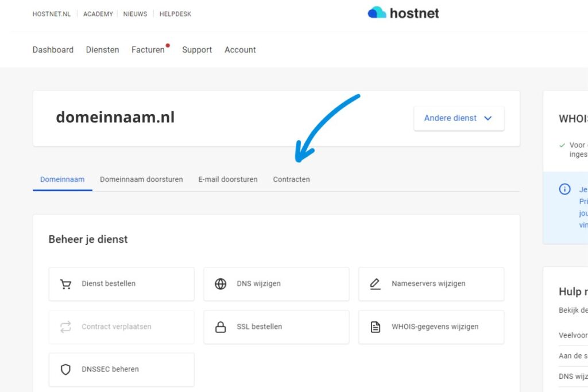The image size is (588, 392).
Task: Open the Contracten tab
Action: (291, 180)
